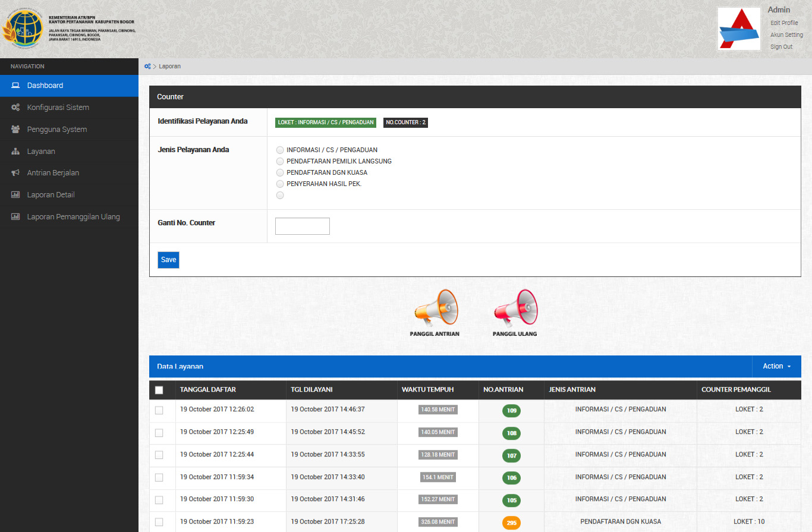Click the gears icon beside Konfigurasi Sistem
The image size is (812, 532).
(x=15, y=108)
